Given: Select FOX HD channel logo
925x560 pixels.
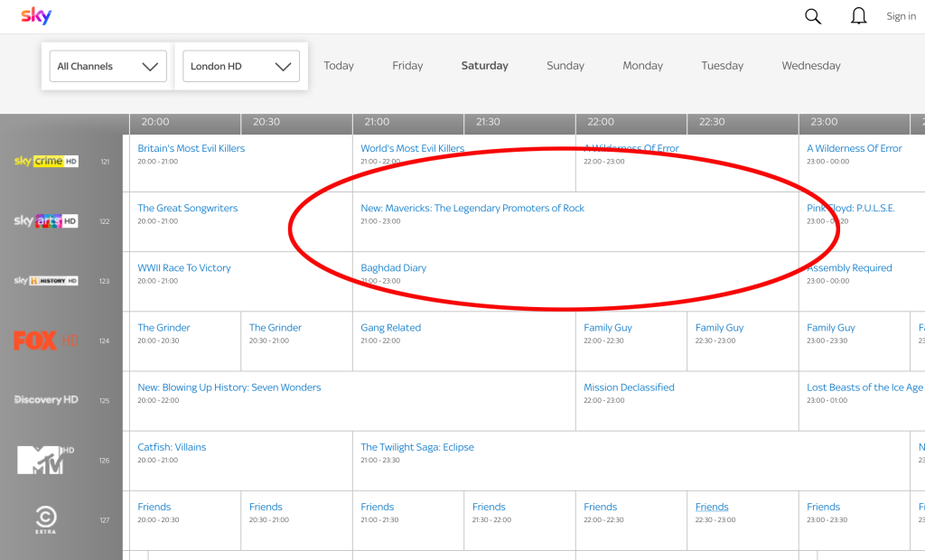Looking at the screenshot, I should [x=46, y=341].
